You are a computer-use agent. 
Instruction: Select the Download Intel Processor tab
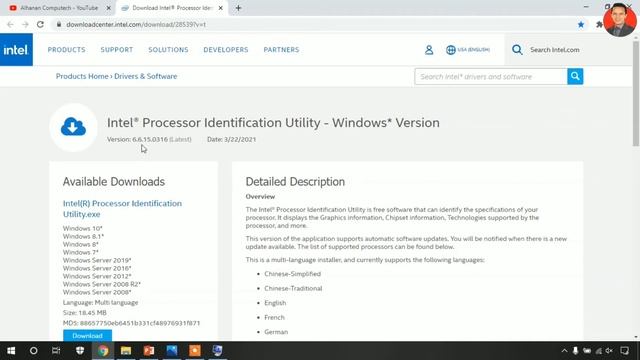172,8
